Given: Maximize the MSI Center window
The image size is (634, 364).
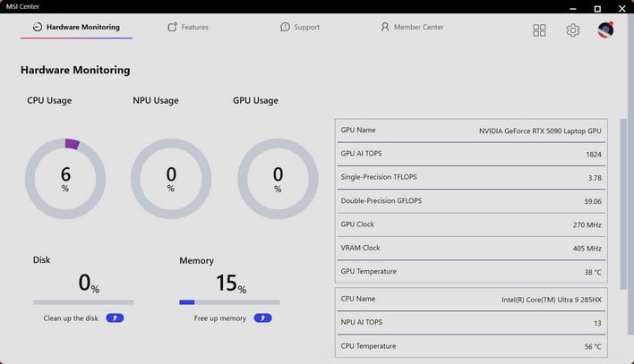Looking at the screenshot, I should (x=597, y=8).
